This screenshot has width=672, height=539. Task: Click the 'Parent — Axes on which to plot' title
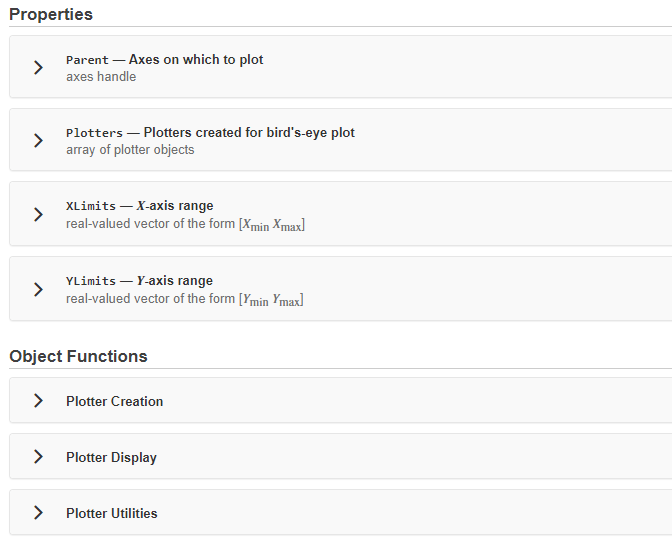tap(165, 60)
